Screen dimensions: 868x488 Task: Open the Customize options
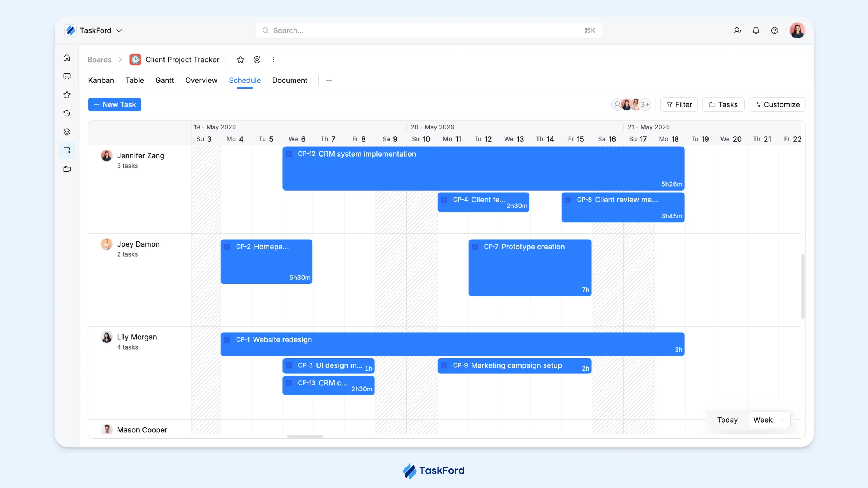(777, 104)
